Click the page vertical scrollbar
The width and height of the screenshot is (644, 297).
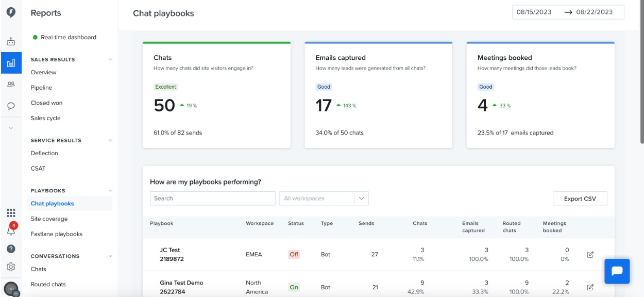(x=641, y=72)
